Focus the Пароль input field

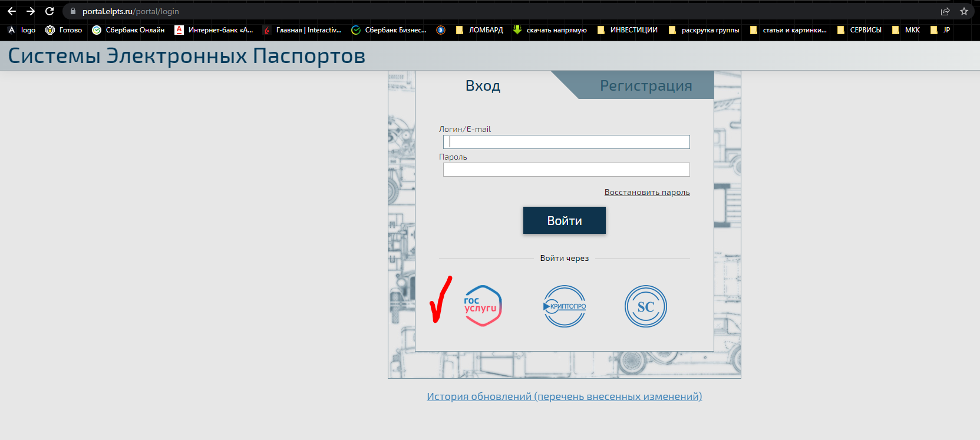(x=566, y=170)
